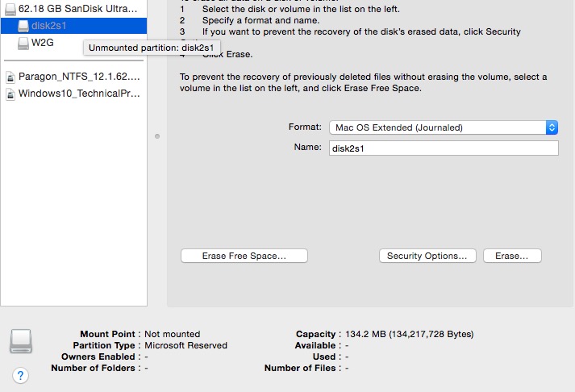Click the 'Capacity' label
The width and height of the screenshot is (575, 392).
pyautogui.click(x=316, y=334)
